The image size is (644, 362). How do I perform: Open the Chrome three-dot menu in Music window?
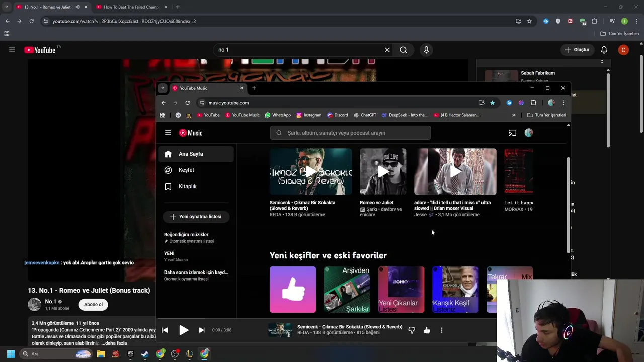(x=563, y=103)
